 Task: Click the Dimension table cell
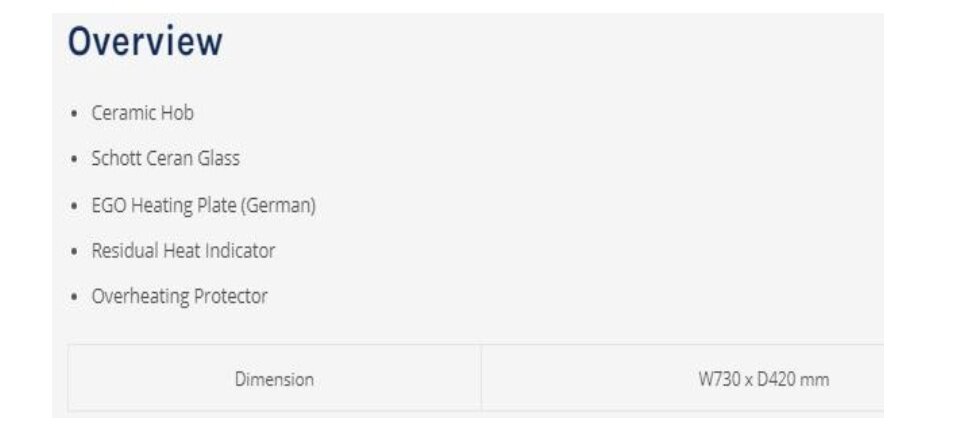coord(274,379)
